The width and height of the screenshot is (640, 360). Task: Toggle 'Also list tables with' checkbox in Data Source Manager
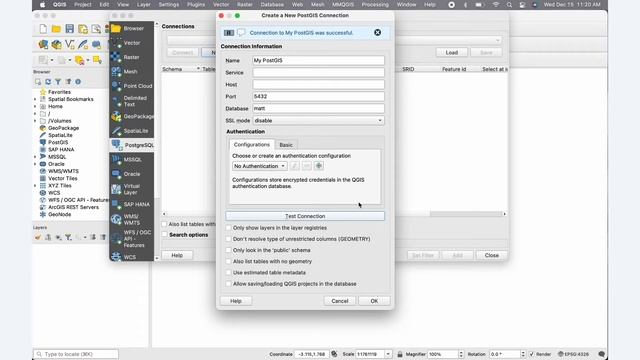click(x=164, y=224)
